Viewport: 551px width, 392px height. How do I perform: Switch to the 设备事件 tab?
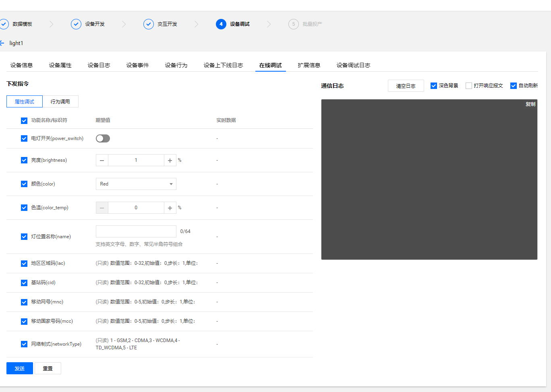click(137, 65)
